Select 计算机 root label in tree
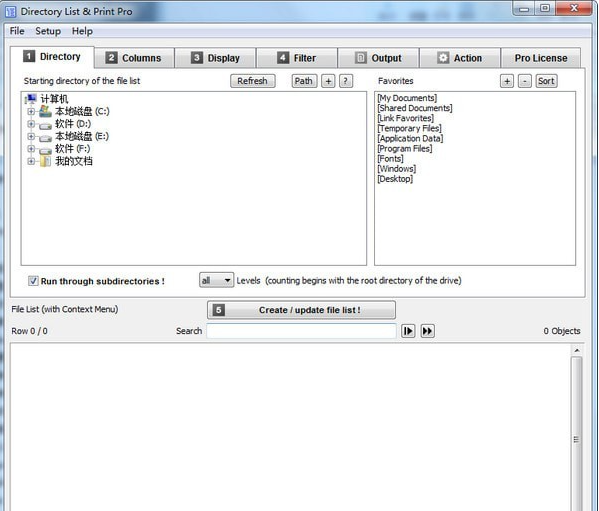The height and width of the screenshot is (511, 599). pyautogui.click(x=54, y=99)
